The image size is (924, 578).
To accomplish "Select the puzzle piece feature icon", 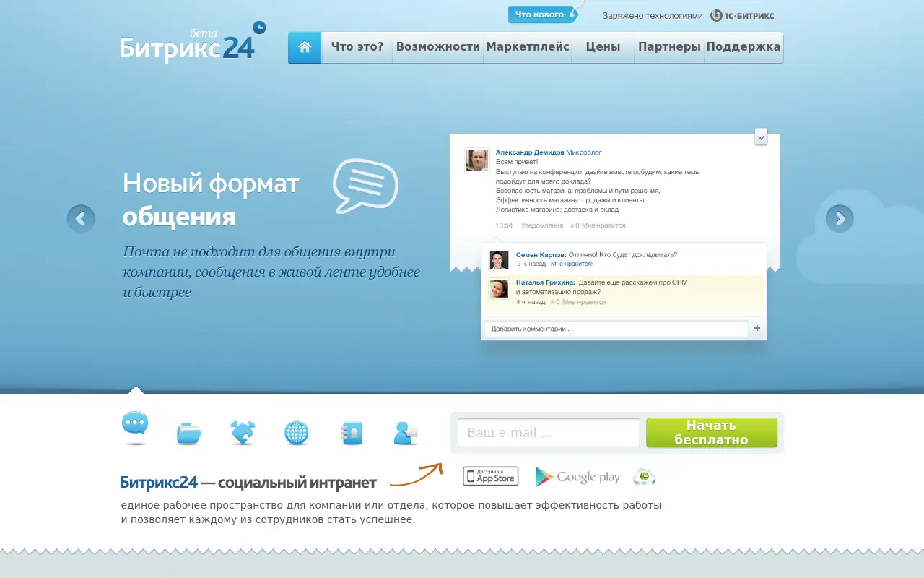I will point(243,433).
